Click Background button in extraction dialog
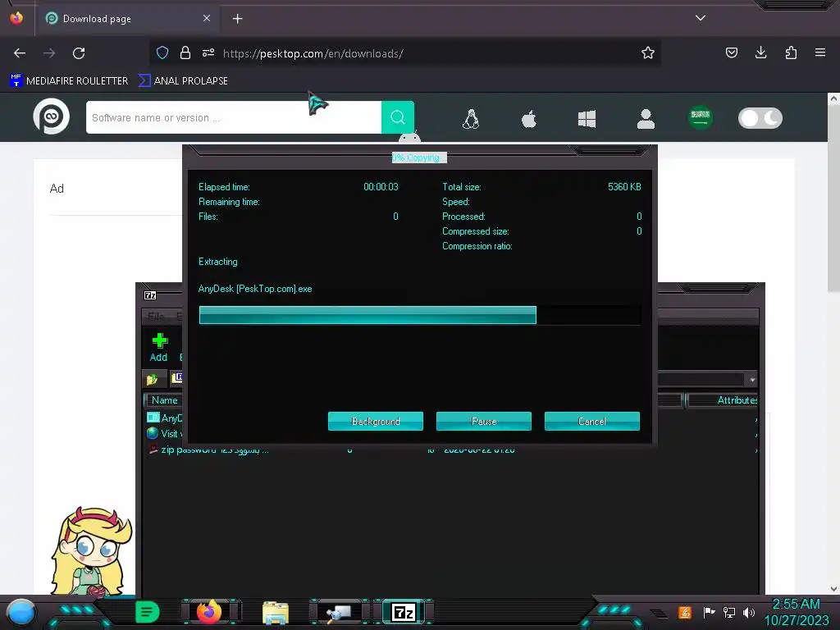 [376, 421]
